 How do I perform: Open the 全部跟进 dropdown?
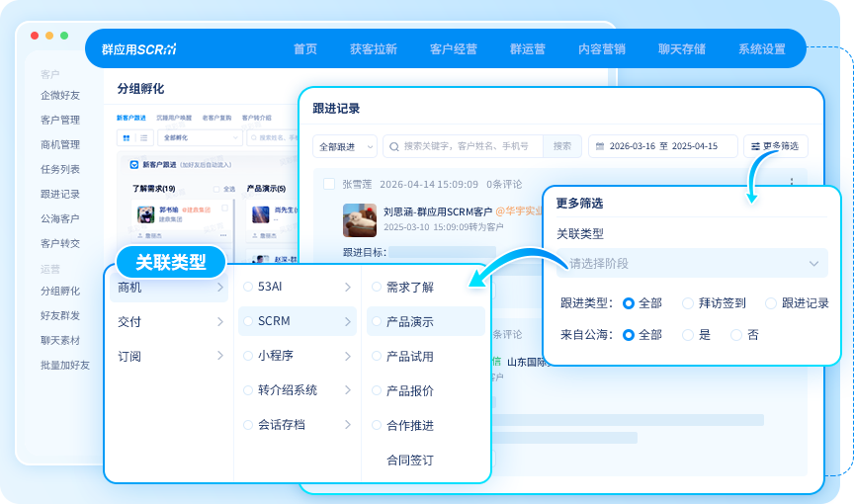coord(345,146)
